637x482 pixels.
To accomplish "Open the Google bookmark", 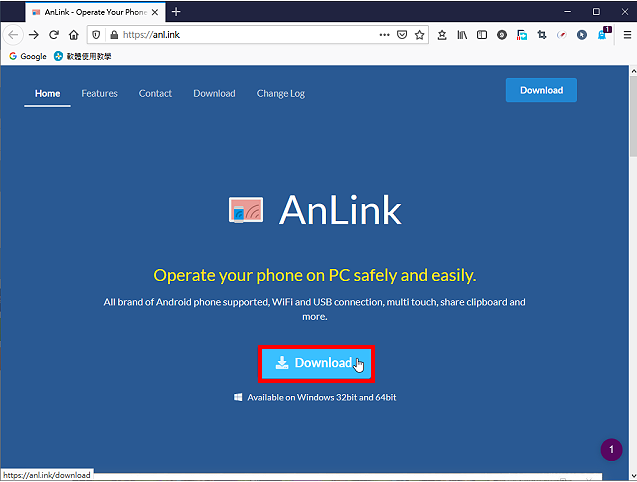I will (x=28, y=56).
